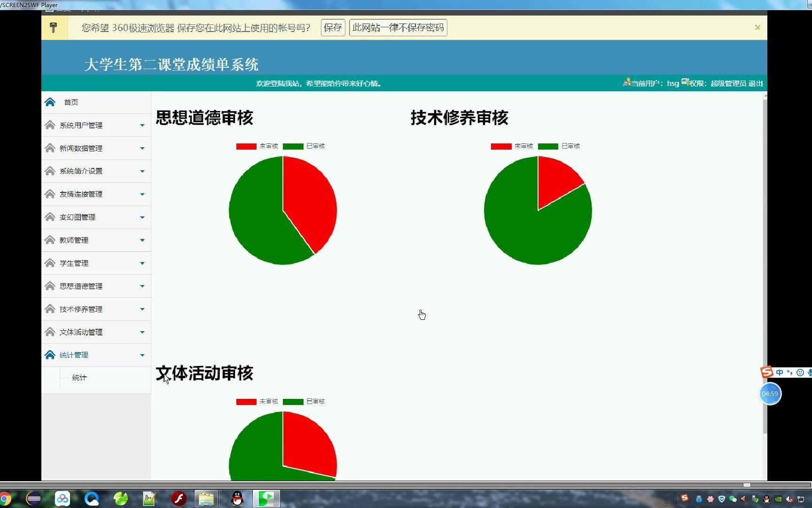Open Chrome from the taskbar

(x=5, y=499)
